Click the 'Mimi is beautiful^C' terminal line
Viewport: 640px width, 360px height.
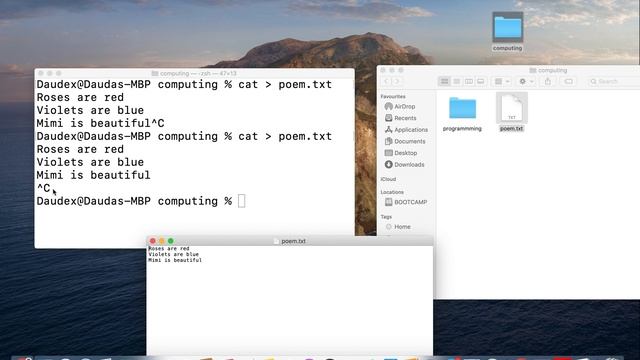(100, 123)
